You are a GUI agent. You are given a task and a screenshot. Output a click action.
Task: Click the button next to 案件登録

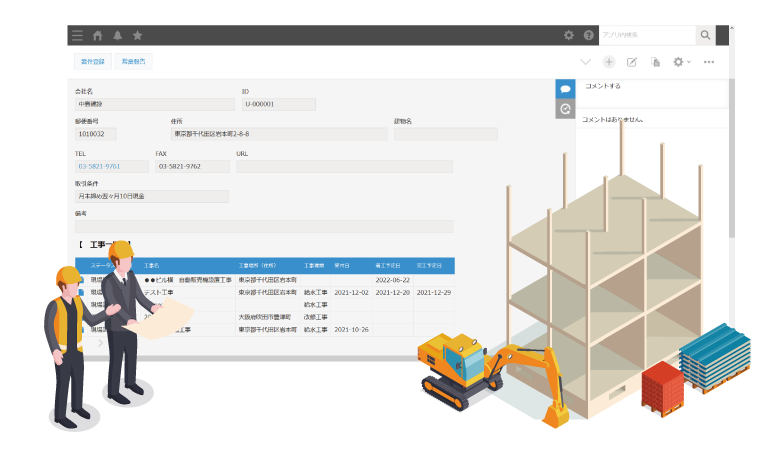(x=133, y=62)
